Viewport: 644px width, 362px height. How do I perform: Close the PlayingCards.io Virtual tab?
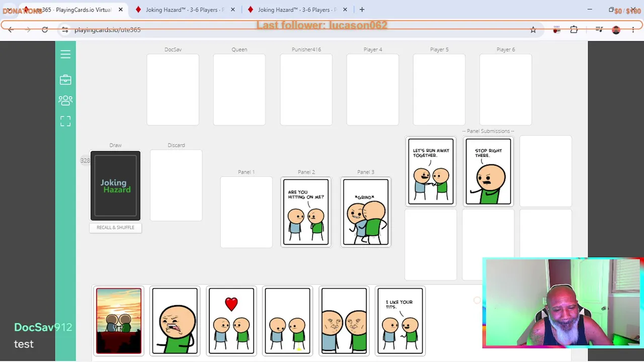pyautogui.click(x=121, y=10)
